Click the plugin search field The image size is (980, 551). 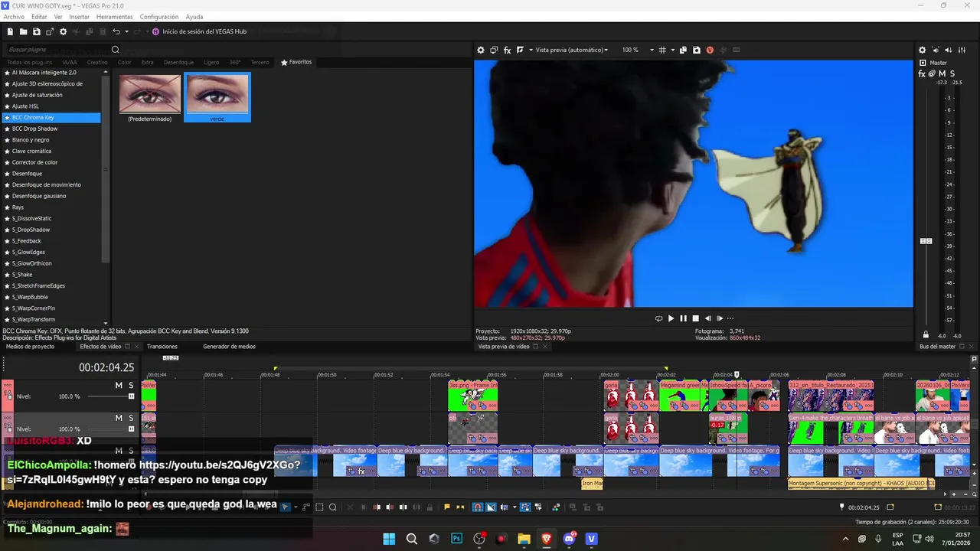pos(57,50)
